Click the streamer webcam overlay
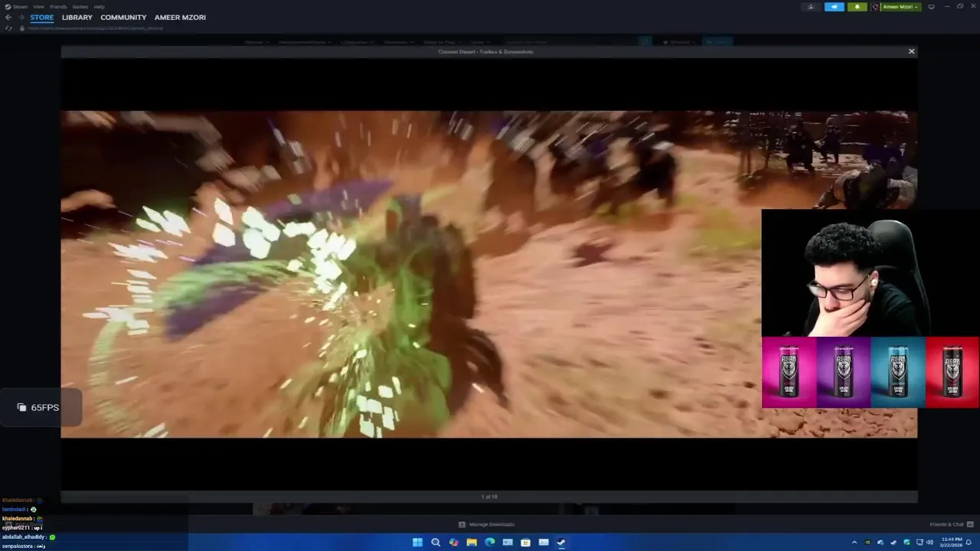The image size is (980, 551). 871,274
